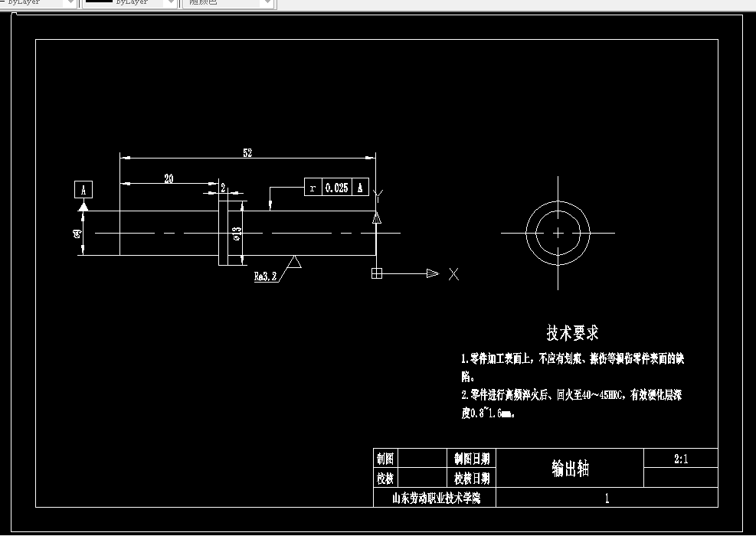Select the Ra3.2 surface roughness text
Image resolution: width=756 pixels, height=536 pixels.
click(x=266, y=276)
